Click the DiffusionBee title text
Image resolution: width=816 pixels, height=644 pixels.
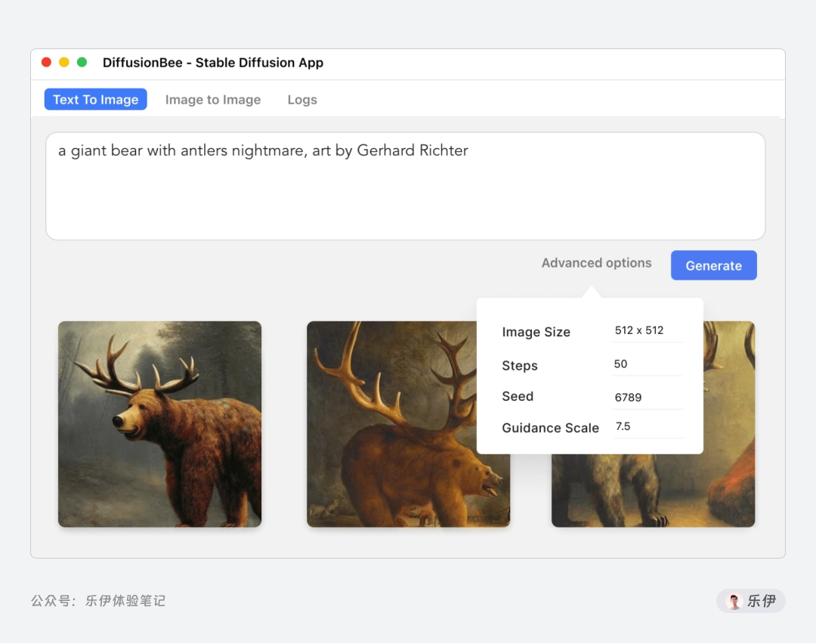coord(213,63)
